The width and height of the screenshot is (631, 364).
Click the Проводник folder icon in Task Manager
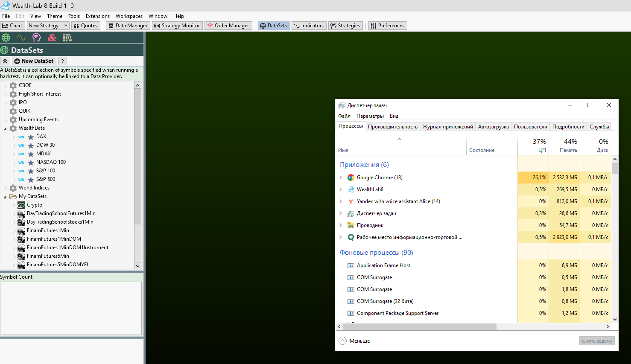[x=351, y=225]
